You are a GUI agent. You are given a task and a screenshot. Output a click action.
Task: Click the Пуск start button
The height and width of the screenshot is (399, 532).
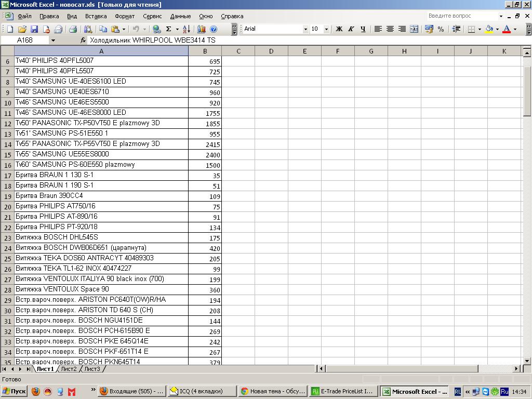pos(14,392)
